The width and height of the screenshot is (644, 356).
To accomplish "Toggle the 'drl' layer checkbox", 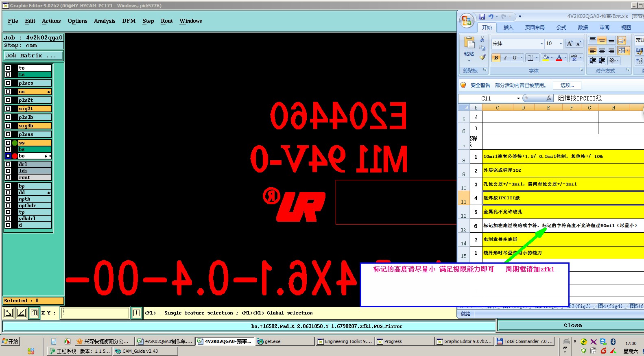I will pyautogui.click(x=8, y=164).
